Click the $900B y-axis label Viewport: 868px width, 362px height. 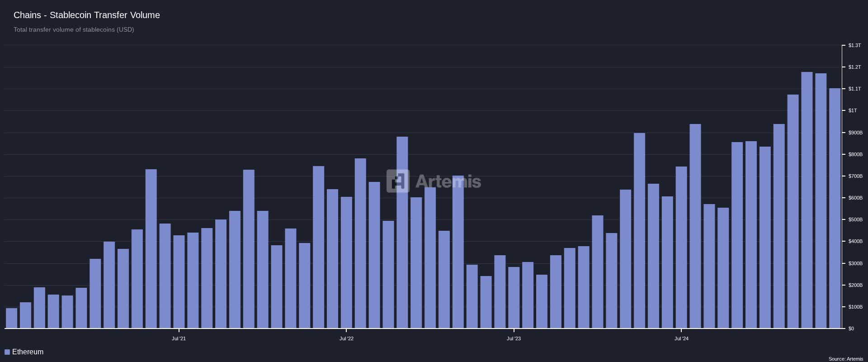855,133
